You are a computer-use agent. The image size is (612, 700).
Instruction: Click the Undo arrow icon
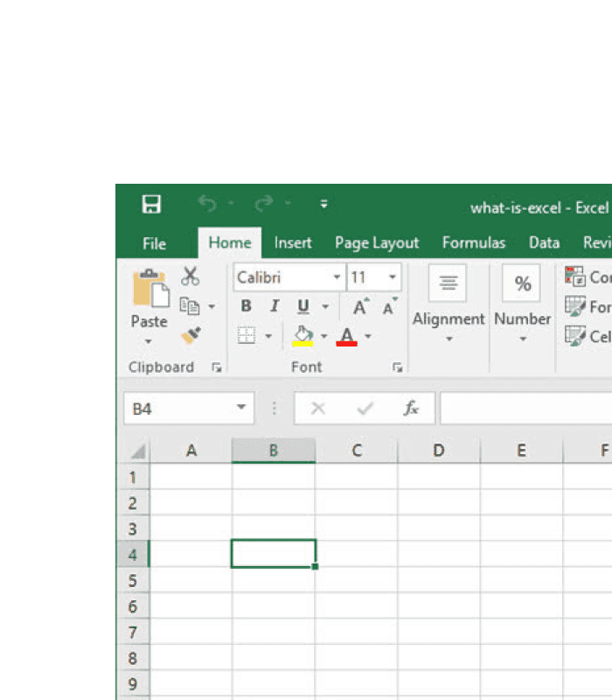pos(207,204)
